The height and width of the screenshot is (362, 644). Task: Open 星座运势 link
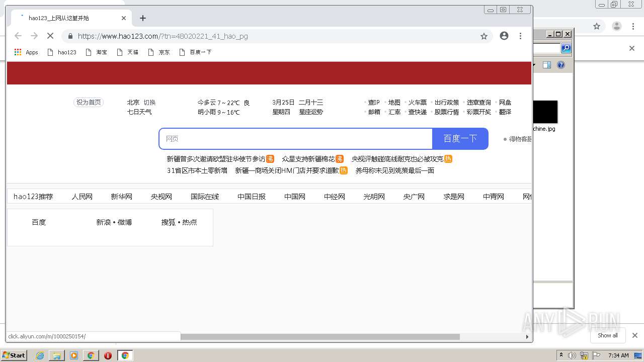tap(311, 112)
